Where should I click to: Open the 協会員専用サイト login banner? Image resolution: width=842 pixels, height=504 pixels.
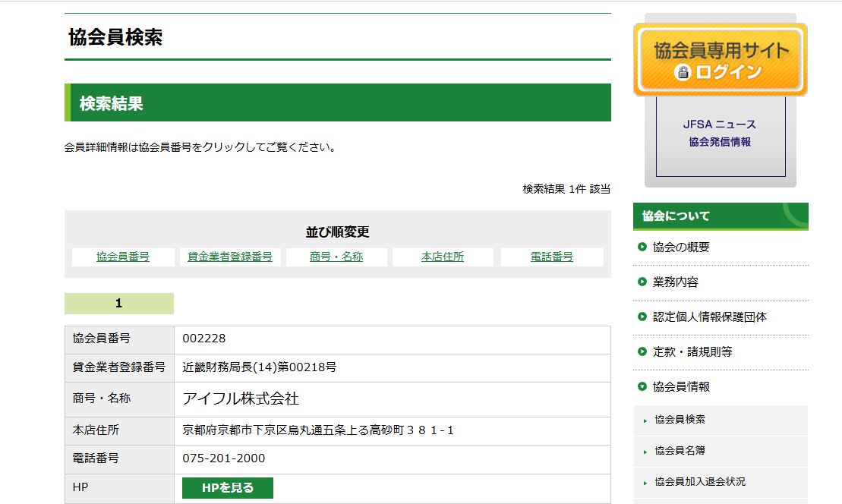point(720,60)
